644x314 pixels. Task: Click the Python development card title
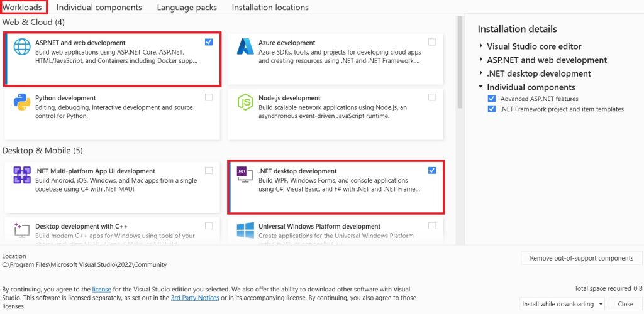click(65, 99)
